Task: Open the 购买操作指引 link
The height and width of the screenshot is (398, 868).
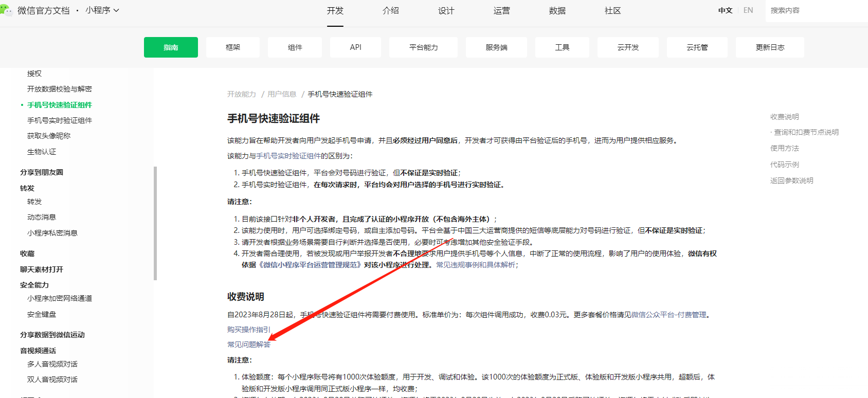Action: tap(249, 330)
